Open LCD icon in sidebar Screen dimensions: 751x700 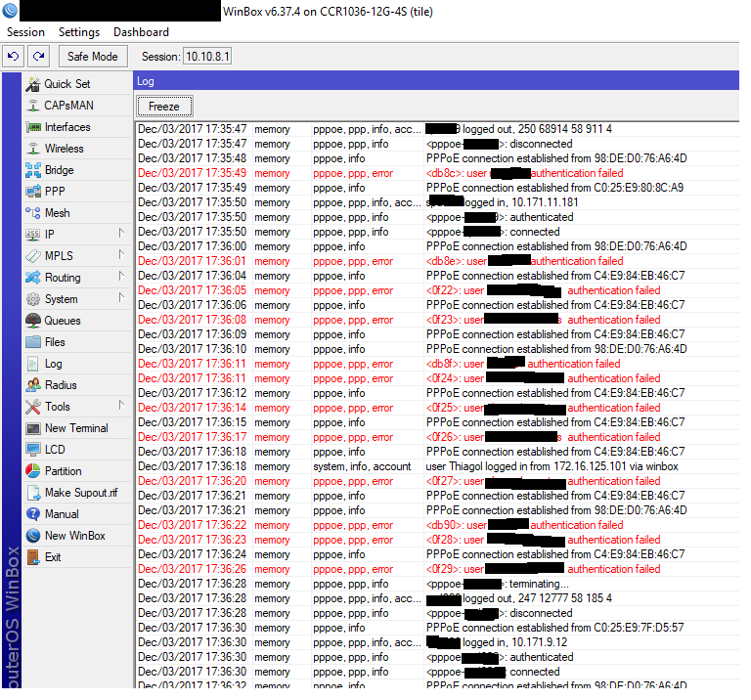tap(33, 450)
